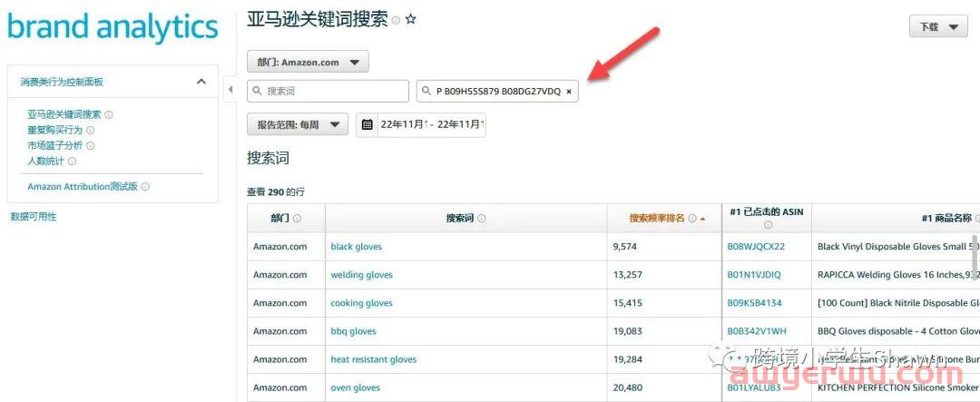Viewport: 980px width, 402px height.
Task: Click info icon next to 重复购买行为
Action: [x=90, y=130]
